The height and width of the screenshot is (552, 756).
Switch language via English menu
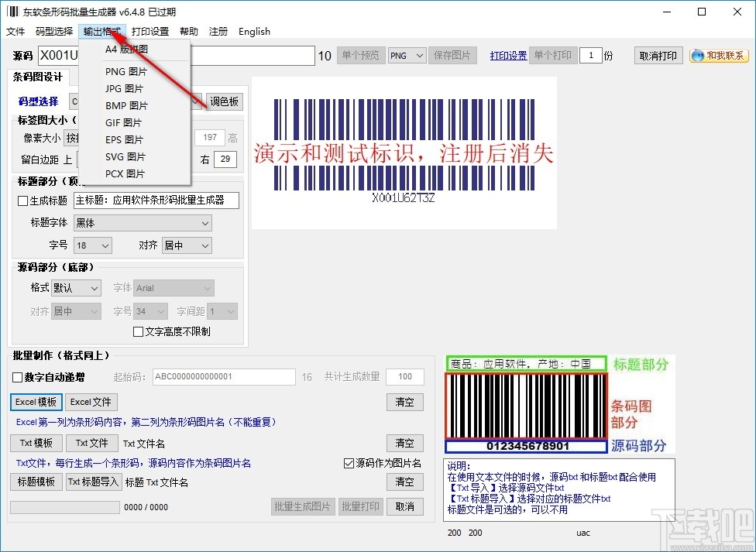[254, 31]
